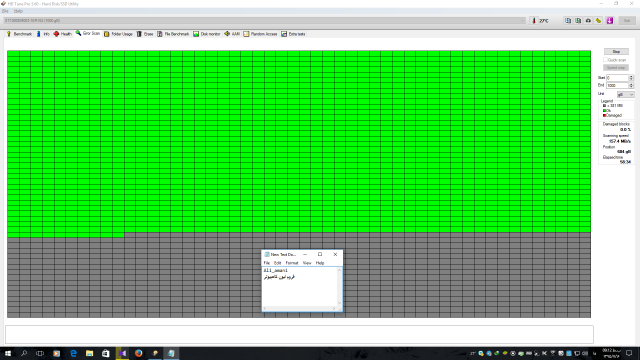Stop the error scan

[616, 52]
